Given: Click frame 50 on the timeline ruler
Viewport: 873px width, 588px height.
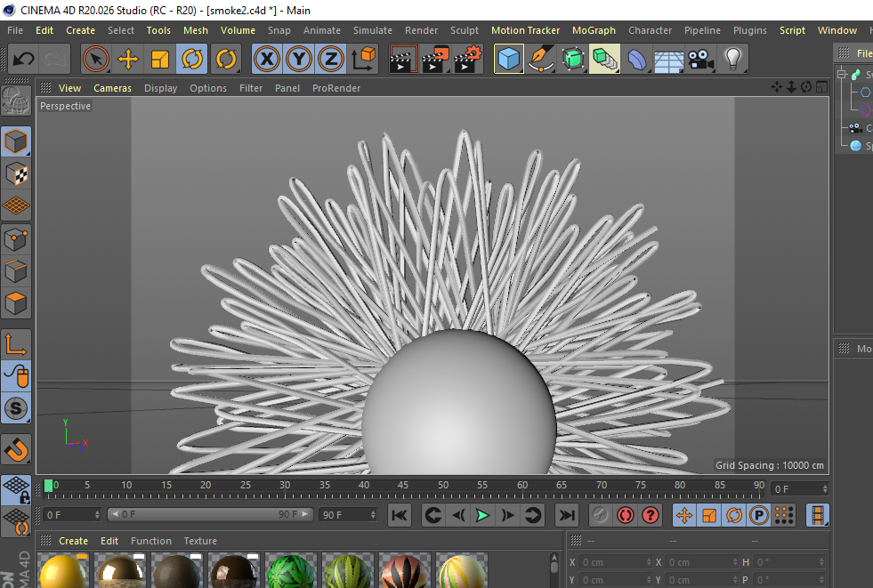Looking at the screenshot, I should pyautogui.click(x=442, y=487).
